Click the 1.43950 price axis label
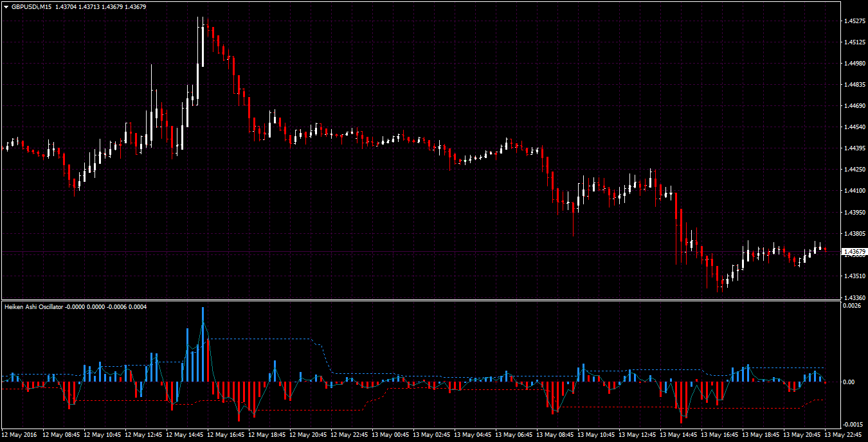 click(x=854, y=212)
